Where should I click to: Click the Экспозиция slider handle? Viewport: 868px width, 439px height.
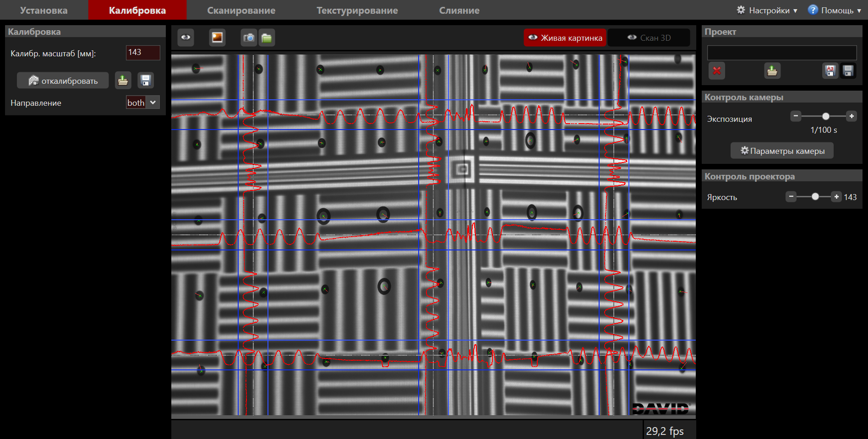pos(825,116)
